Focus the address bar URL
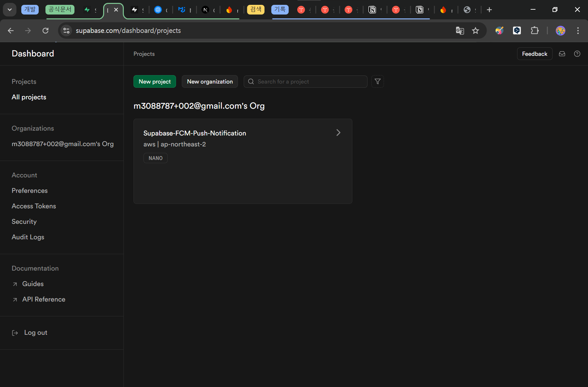The image size is (588, 387). [x=128, y=31]
